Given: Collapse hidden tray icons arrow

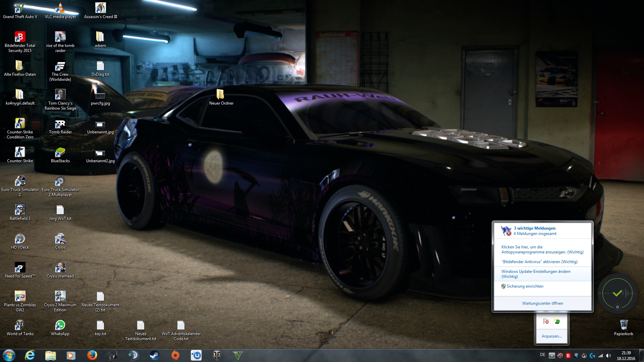Looking at the screenshot, I should pos(552,356).
